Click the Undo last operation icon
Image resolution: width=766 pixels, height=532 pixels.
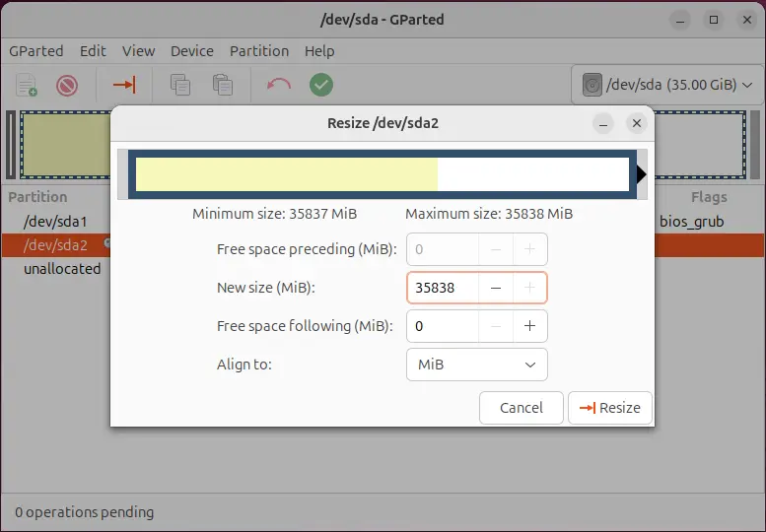[279, 85]
